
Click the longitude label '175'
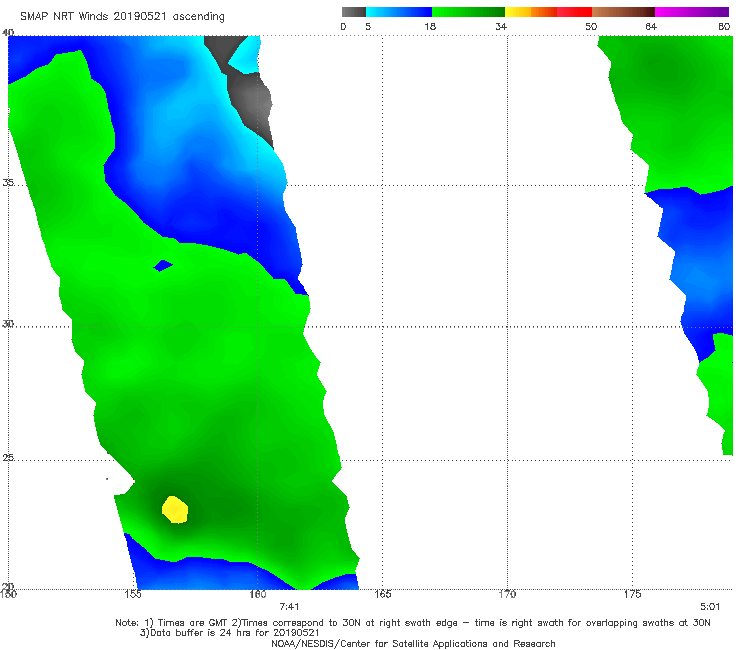pyautogui.click(x=632, y=594)
